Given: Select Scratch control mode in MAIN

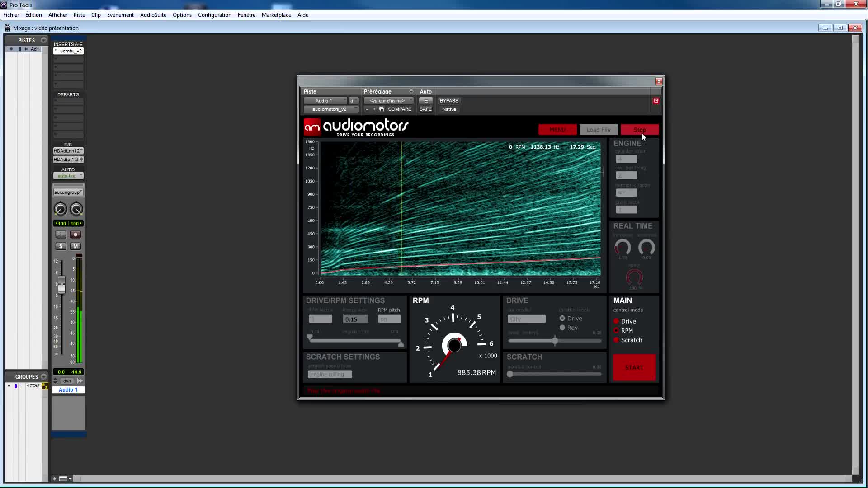Looking at the screenshot, I should coord(616,340).
